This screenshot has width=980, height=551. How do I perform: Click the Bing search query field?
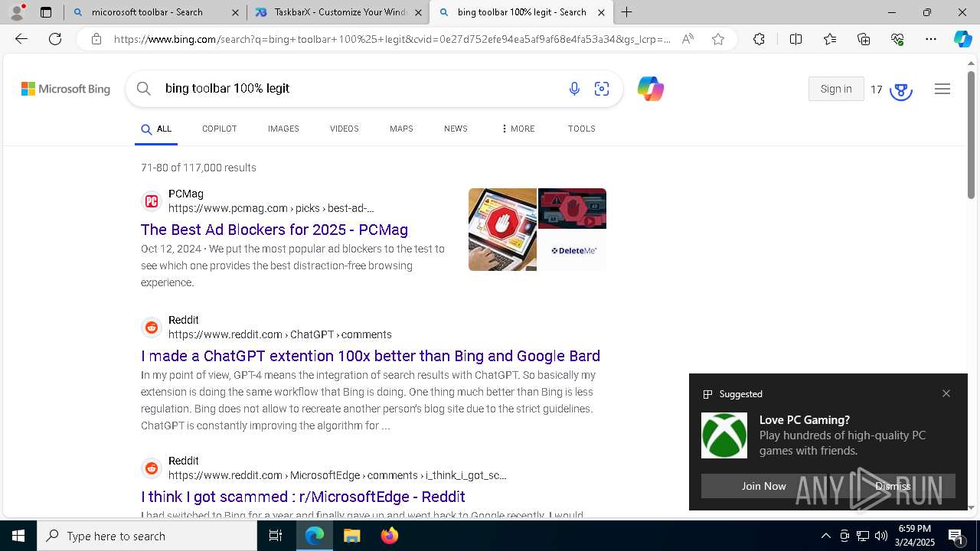360,89
